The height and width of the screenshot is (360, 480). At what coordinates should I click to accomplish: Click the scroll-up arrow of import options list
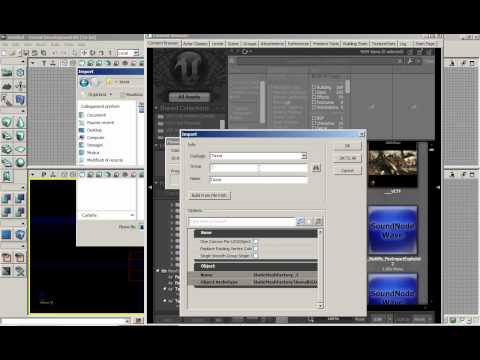tap(321, 231)
